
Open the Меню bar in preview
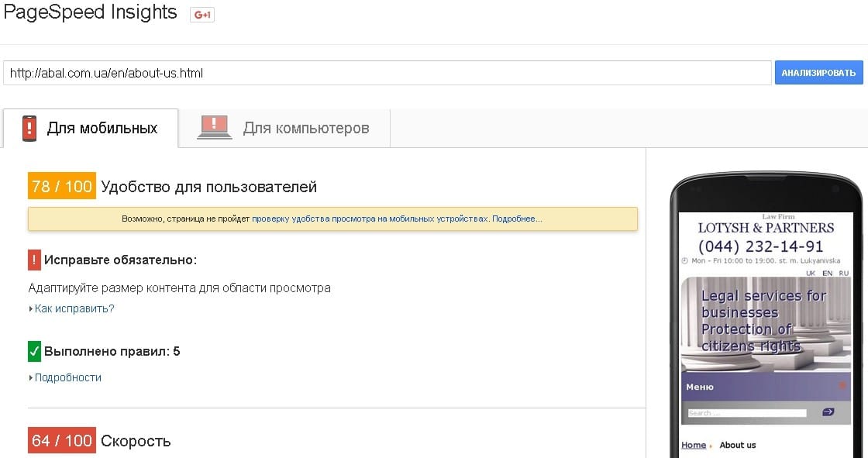point(766,387)
